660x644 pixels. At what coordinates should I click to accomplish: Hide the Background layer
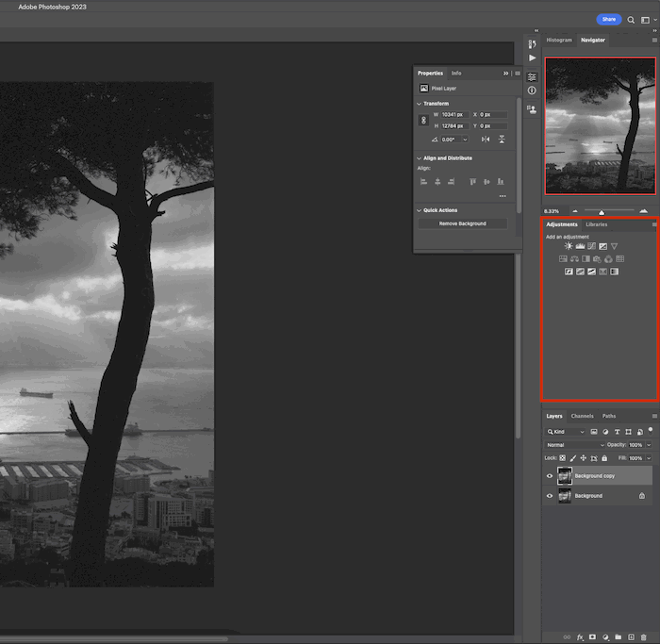[550, 496]
